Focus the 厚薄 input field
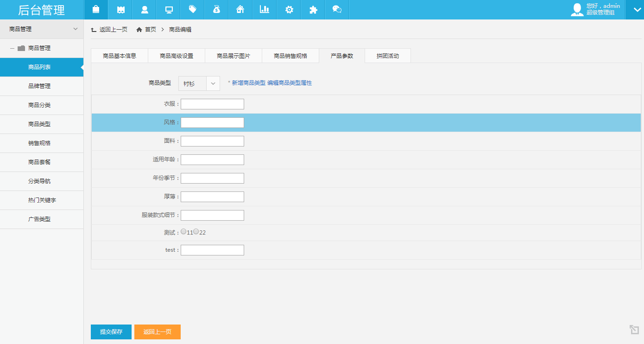The image size is (644, 344). coord(212,197)
